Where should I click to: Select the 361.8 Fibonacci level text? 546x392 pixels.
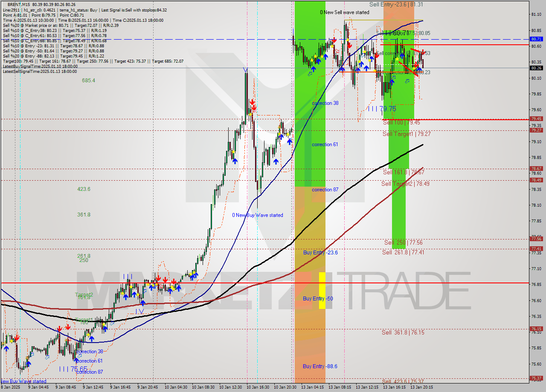(x=84, y=215)
